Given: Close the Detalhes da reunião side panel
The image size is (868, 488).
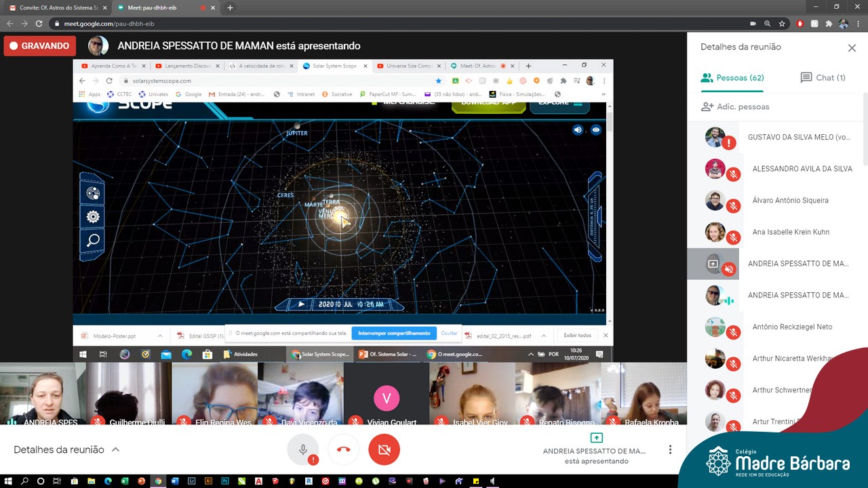Looking at the screenshot, I should pos(852,47).
